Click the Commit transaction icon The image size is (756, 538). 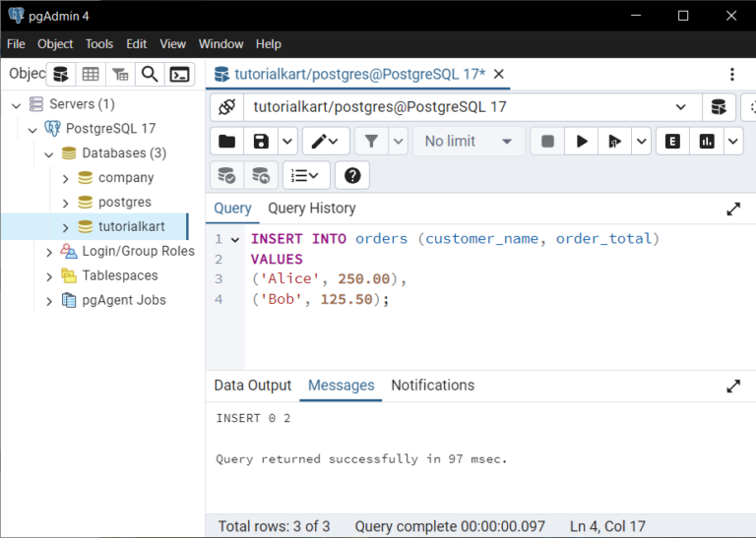(x=227, y=175)
